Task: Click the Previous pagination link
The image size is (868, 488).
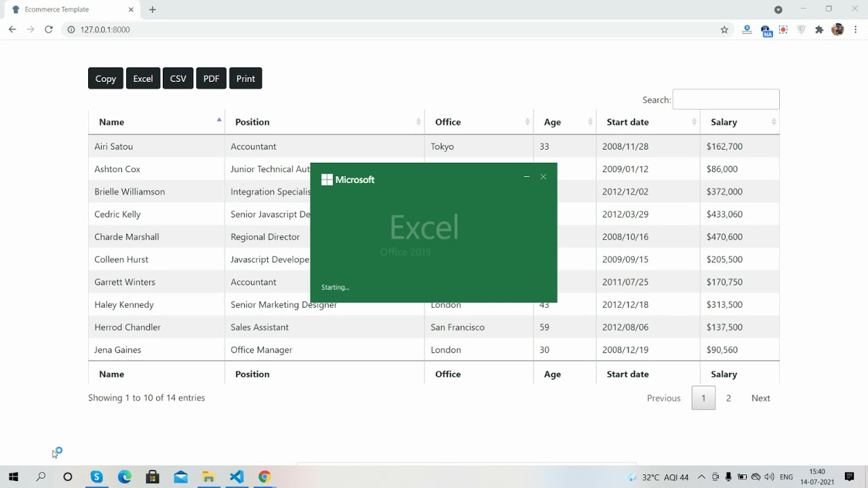Action: (664, 398)
